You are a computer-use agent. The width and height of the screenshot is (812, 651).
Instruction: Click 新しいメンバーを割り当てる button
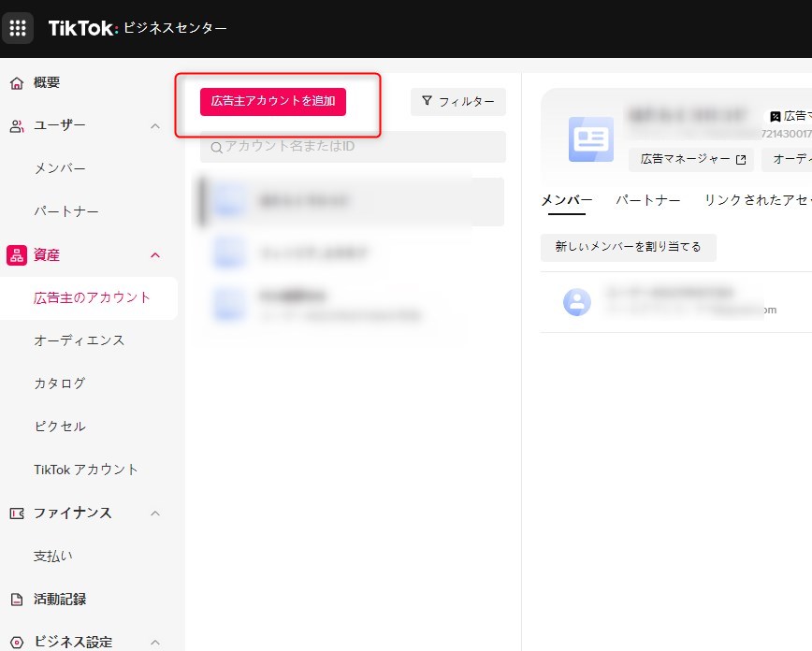(628, 247)
